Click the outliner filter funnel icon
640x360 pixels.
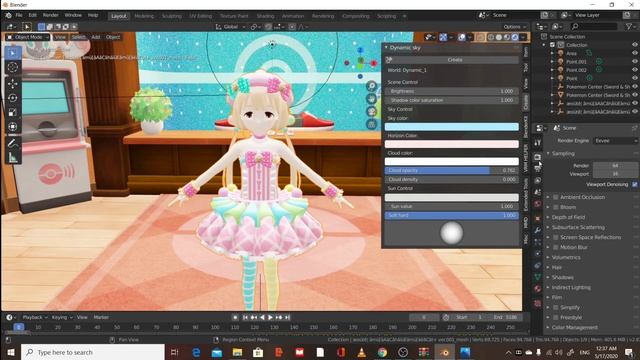tap(629, 27)
